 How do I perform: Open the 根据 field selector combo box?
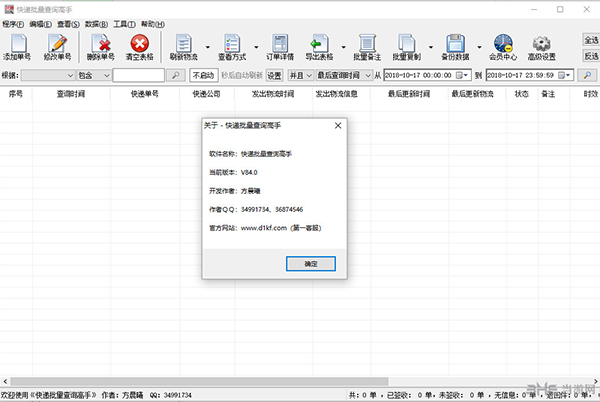click(x=48, y=75)
